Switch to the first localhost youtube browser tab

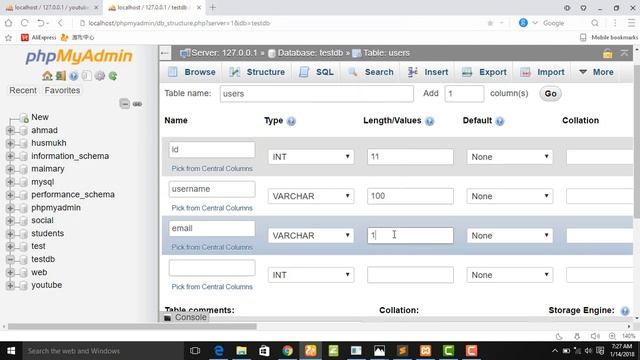coord(51,7)
